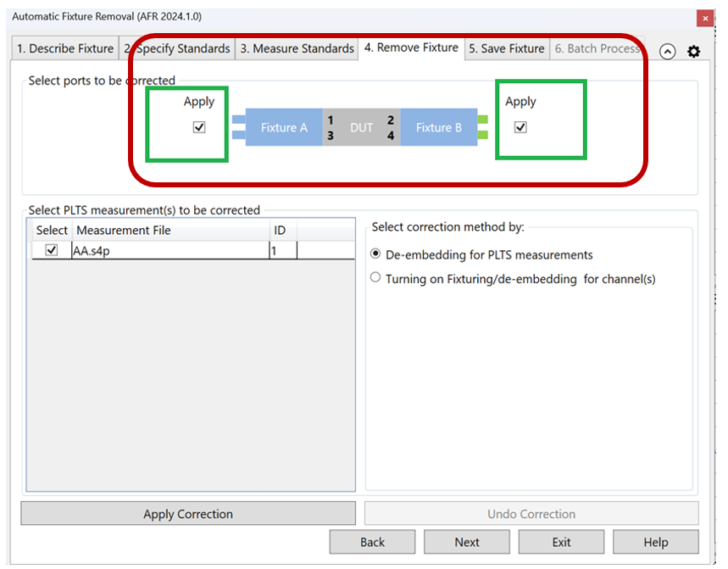The image size is (728, 569).
Task: Collapse panel with the circled chevron
Action: pos(668,51)
